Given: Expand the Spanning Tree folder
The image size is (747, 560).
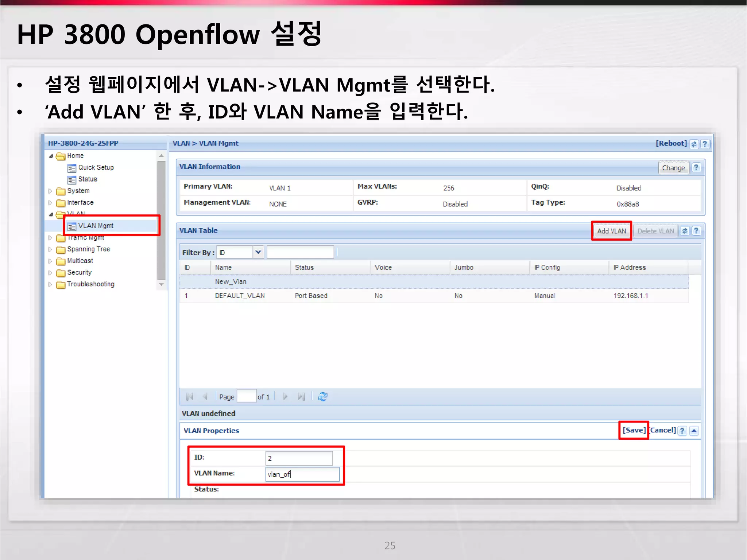Looking at the screenshot, I should (x=50, y=249).
